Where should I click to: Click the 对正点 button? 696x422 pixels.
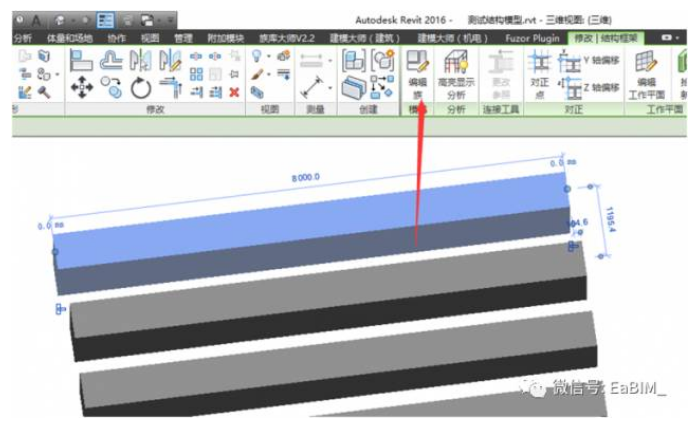coord(539,75)
